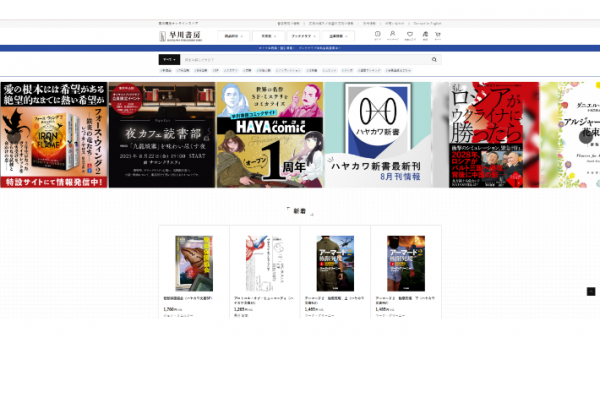Open the ハヤカワ新書最新刊 banner
The width and height of the screenshot is (600, 400).
[x=378, y=135]
